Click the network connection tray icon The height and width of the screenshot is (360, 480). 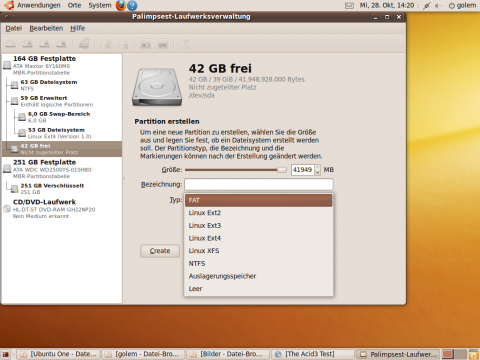pyautogui.click(x=427, y=6)
